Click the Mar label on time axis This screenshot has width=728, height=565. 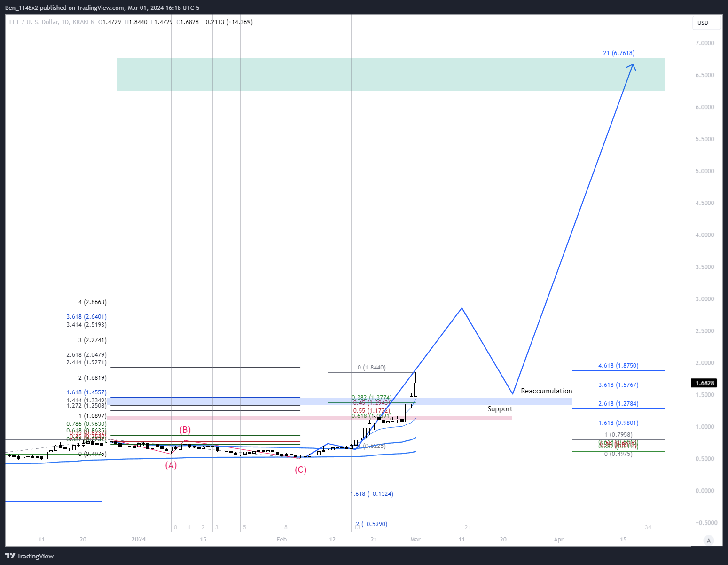point(415,540)
